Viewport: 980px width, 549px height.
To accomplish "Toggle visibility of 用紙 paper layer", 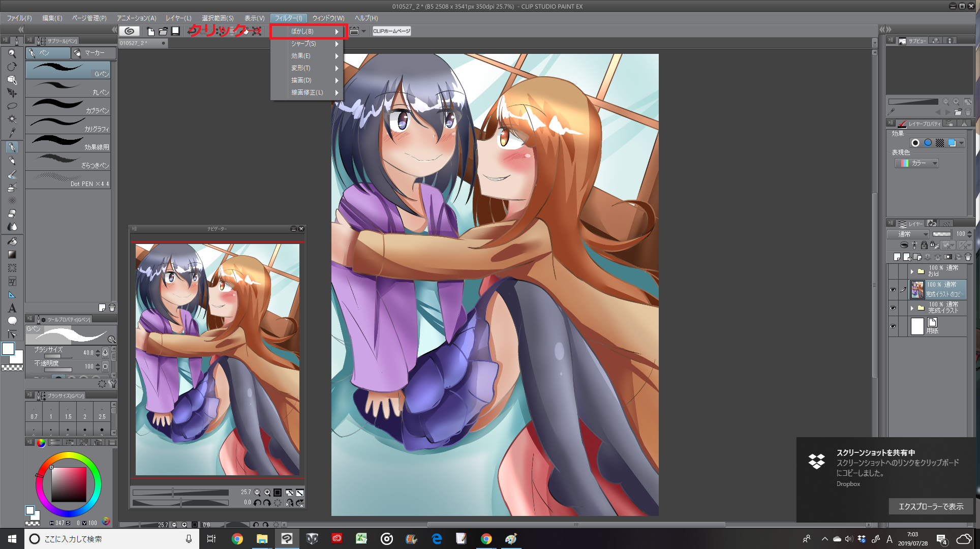I will 893,326.
